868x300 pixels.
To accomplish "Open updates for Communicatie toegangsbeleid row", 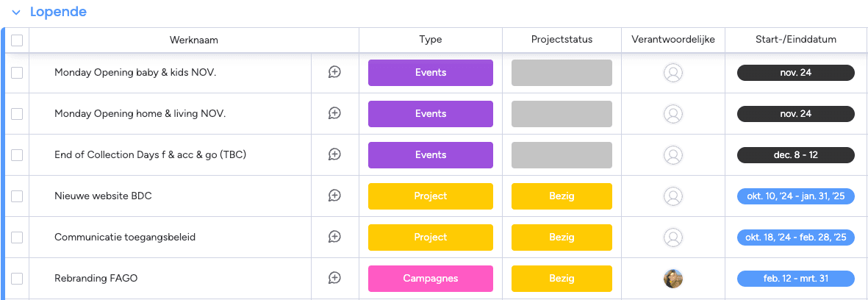I will (x=334, y=237).
